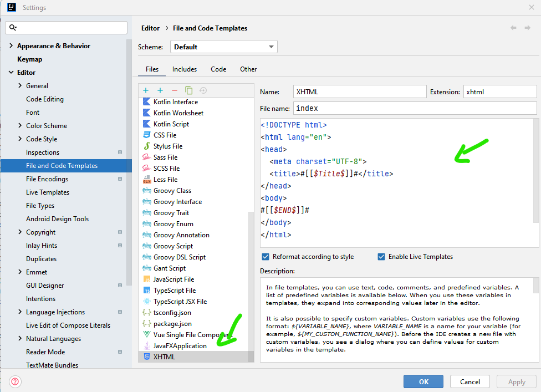Click the Create Child Template plus icon
The height and width of the screenshot is (392, 541).
coord(160,90)
